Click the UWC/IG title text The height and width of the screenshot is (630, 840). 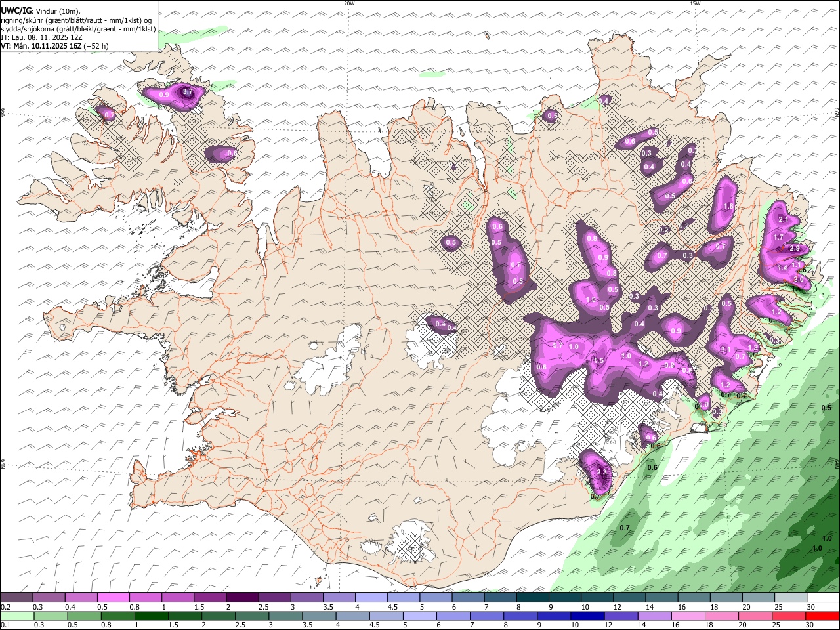(x=16, y=11)
